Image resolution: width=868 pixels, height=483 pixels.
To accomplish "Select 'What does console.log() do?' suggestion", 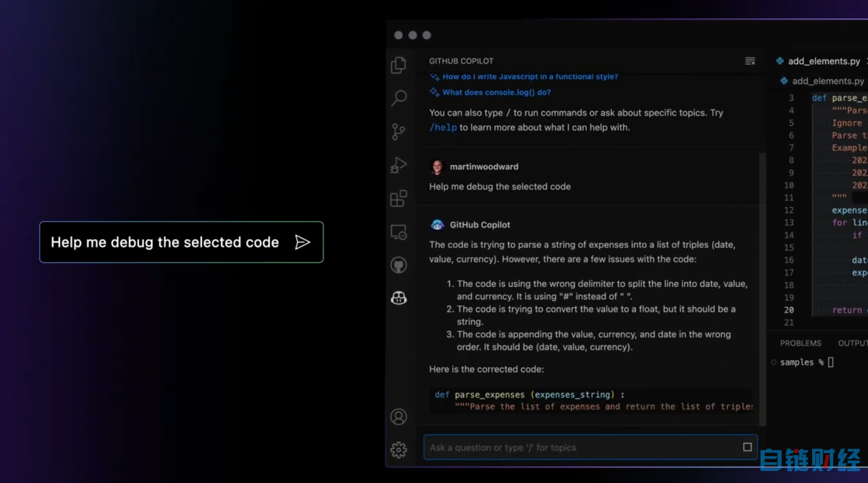I will (497, 92).
